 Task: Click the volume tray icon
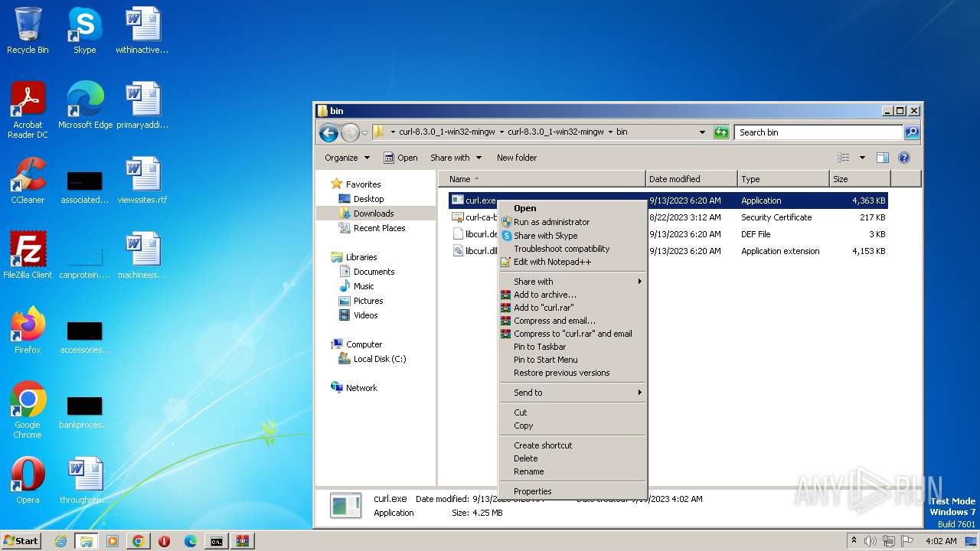click(x=871, y=541)
